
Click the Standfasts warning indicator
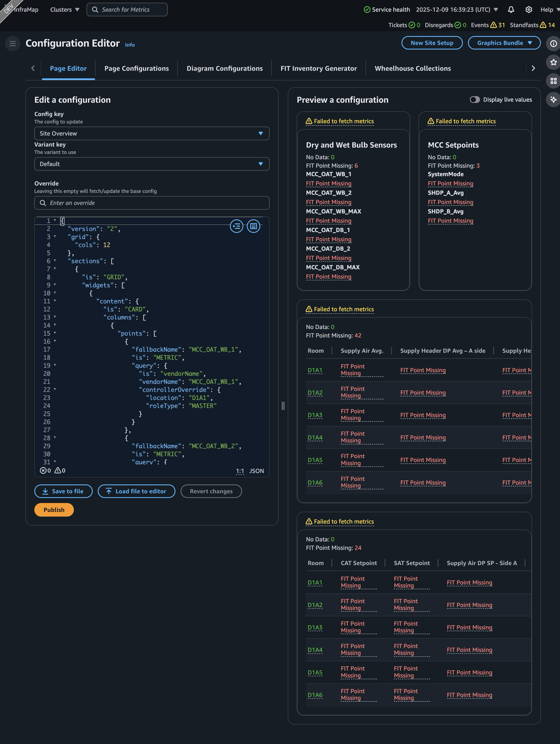(x=532, y=25)
